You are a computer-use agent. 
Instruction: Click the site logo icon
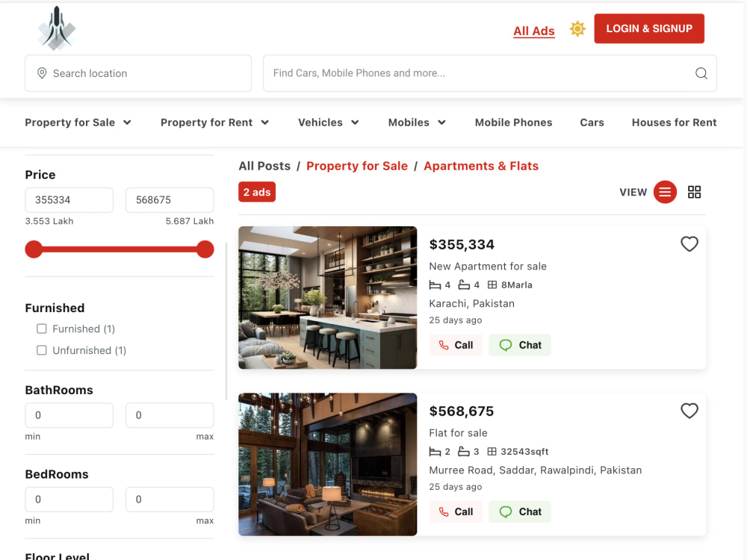(x=57, y=28)
